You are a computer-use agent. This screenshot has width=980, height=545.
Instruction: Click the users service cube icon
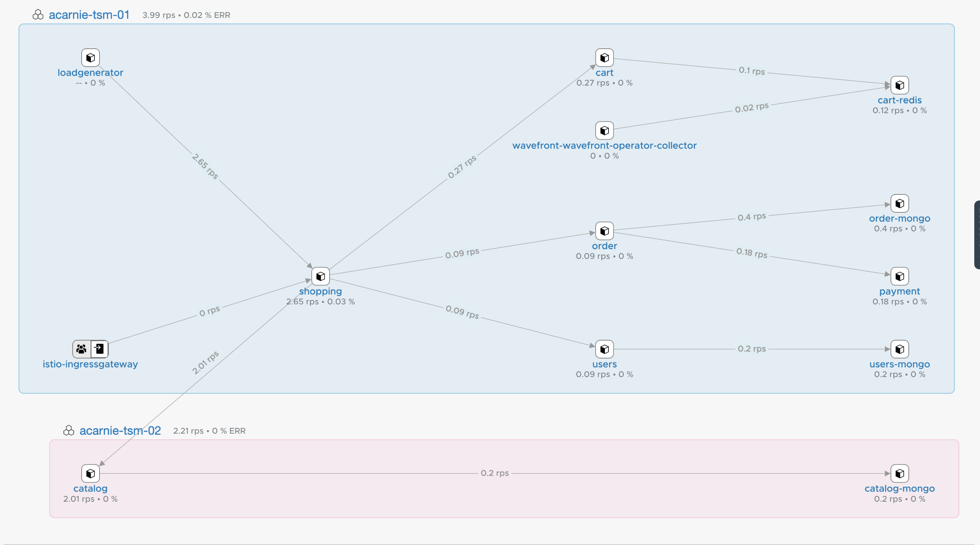(604, 349)
